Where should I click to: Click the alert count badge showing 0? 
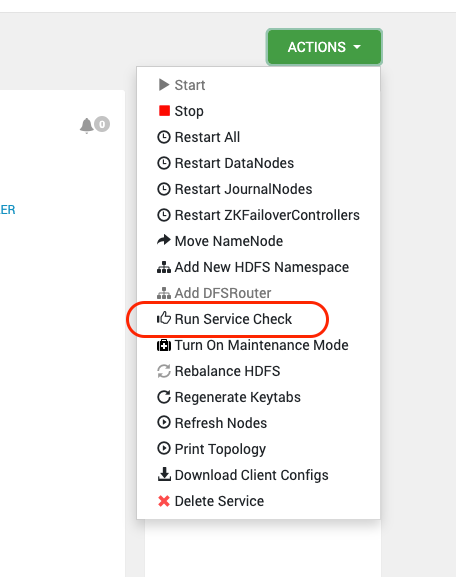coord(102,124)
